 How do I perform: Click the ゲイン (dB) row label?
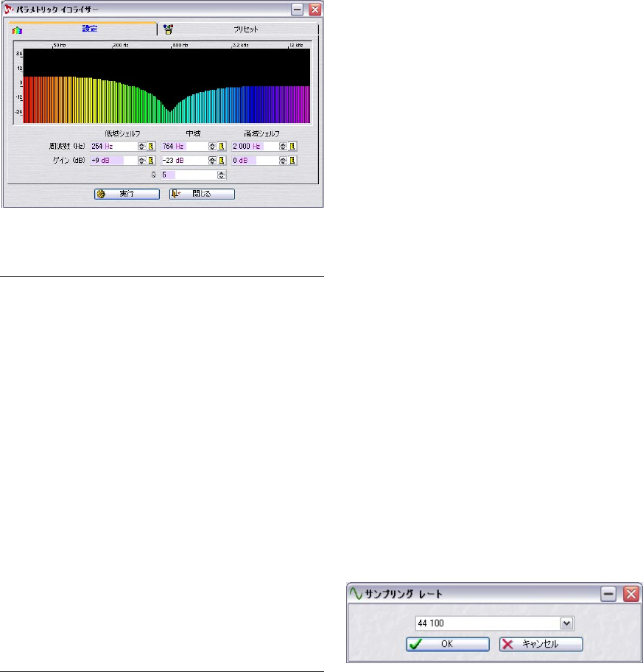(68, 161)
